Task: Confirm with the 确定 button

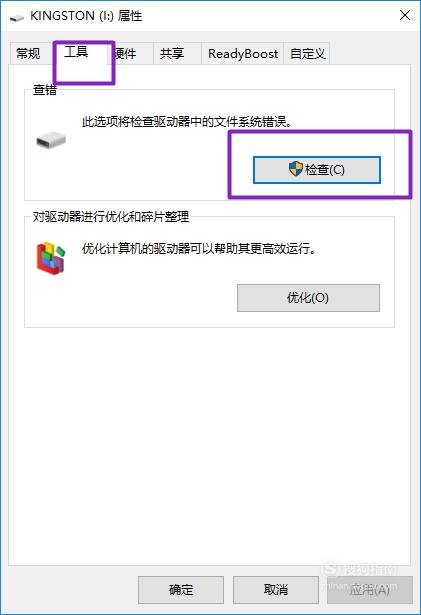Action: (x=181, y=590)
